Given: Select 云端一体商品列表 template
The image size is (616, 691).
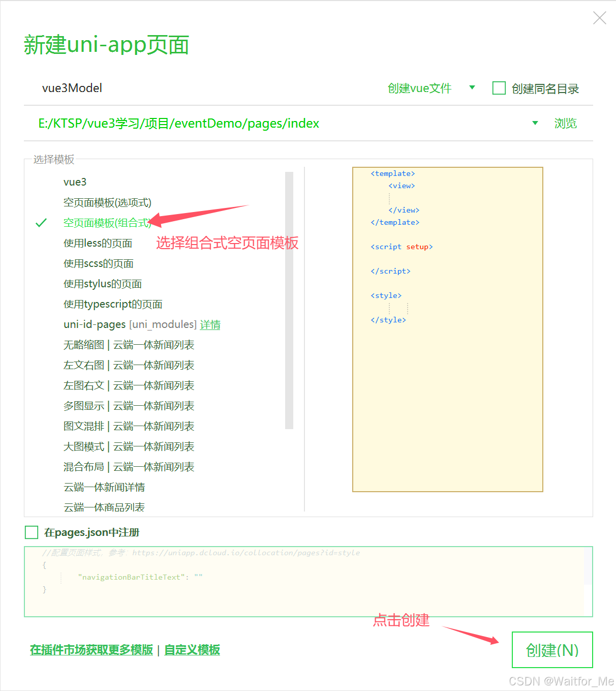Looking at the screenshot, I should (104, 507).
